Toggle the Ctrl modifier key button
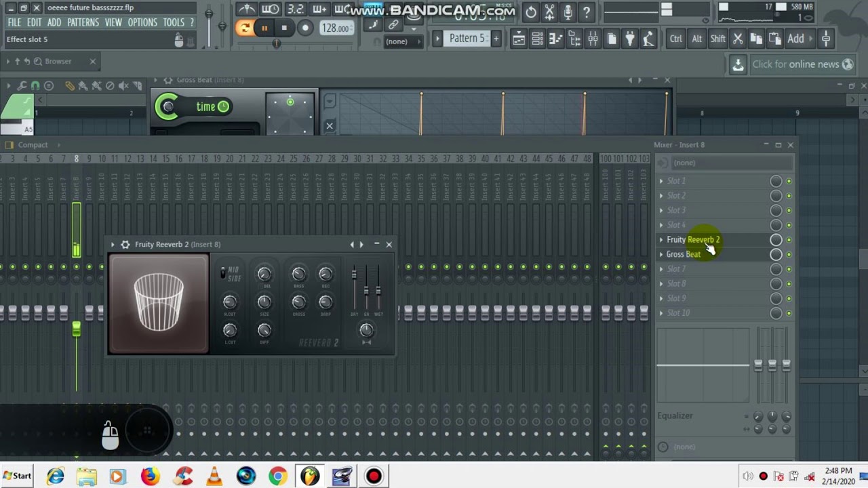Screen dimensions: 868x488 (676, 39)
